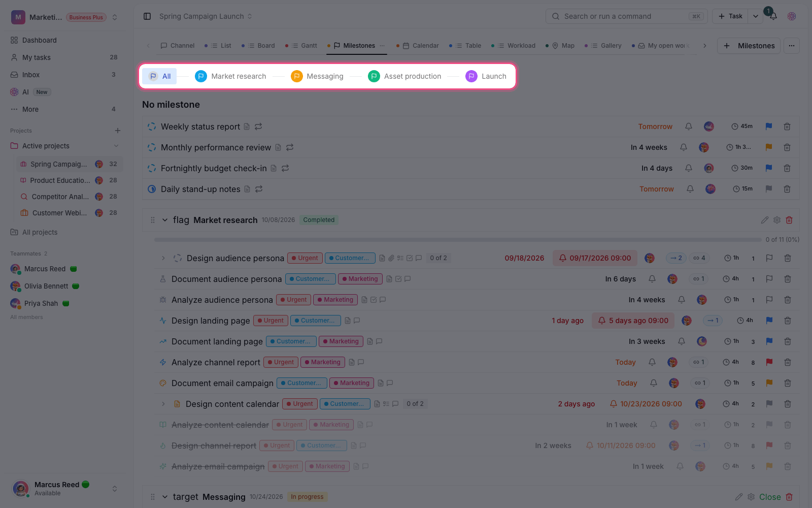
Task: Toggle the sidebar panel icon
Action: [147, 16]
